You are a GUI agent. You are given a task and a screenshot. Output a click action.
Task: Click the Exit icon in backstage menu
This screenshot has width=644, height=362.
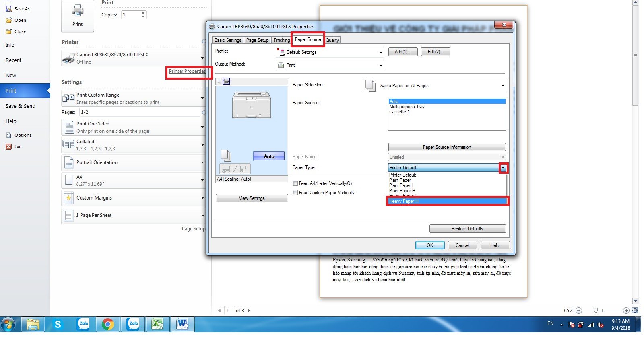click(8, 146)
